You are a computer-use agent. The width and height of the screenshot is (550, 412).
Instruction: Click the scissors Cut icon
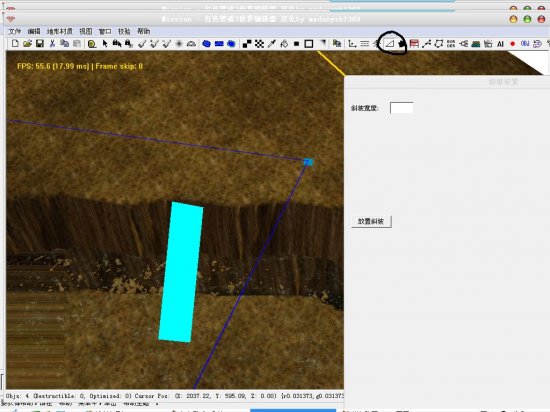click(52, 43)
